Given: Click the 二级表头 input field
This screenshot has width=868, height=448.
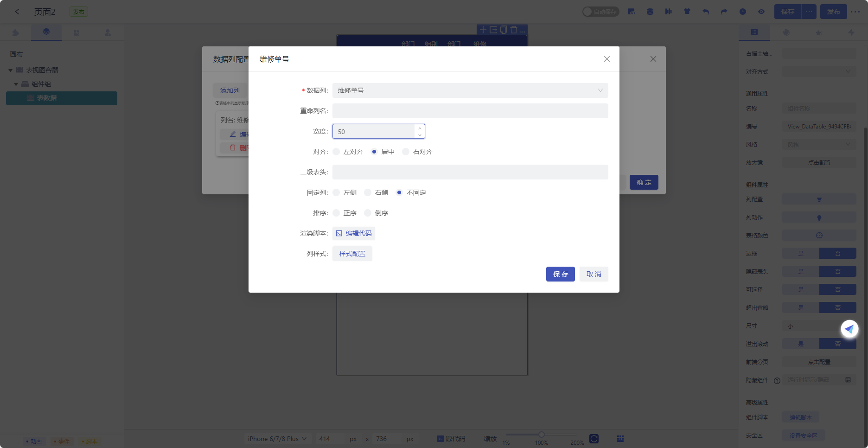Looking at the screenshot, I should 470,172.
